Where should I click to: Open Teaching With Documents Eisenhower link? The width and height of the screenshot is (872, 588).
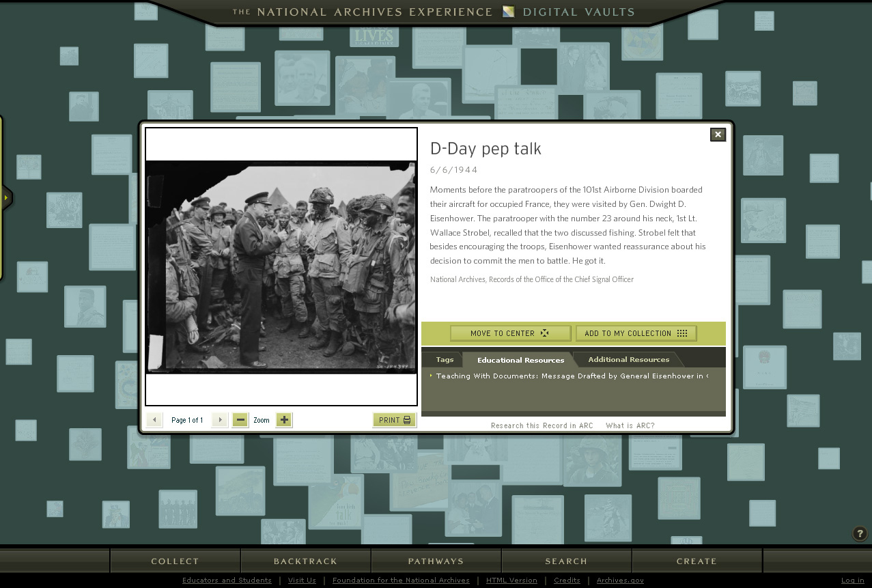(572, 376)
